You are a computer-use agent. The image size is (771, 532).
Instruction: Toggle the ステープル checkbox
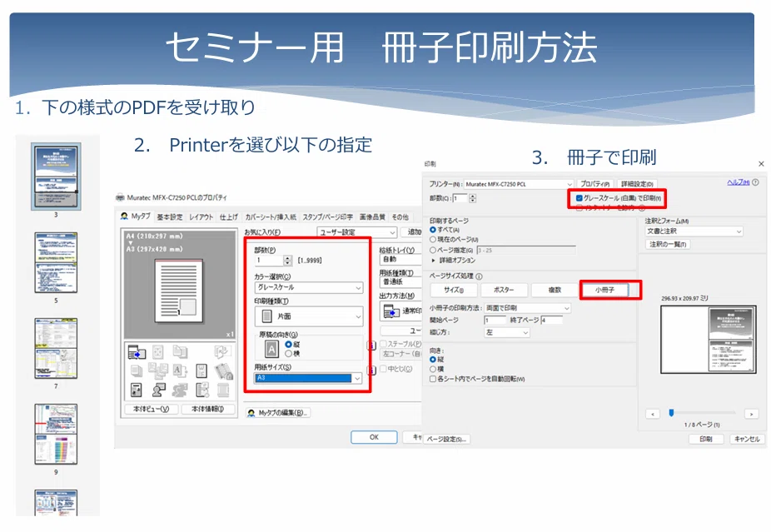pos(383,344)
